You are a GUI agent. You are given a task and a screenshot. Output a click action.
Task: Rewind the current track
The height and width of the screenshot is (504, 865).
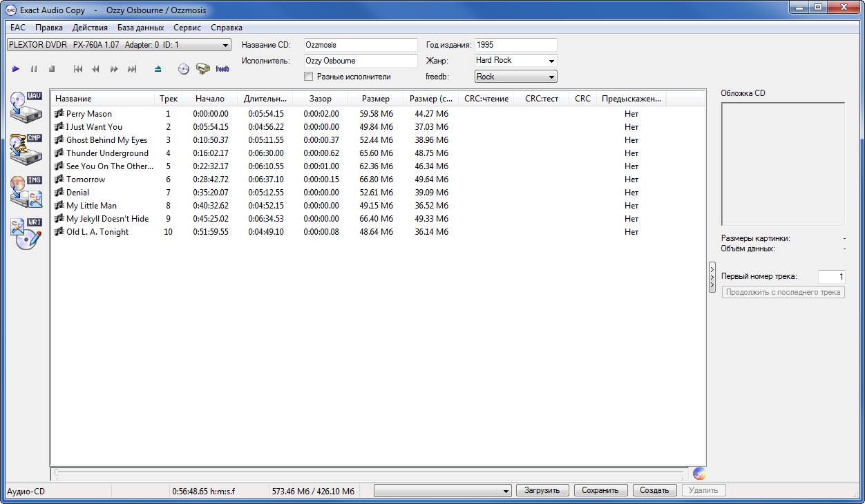click(x=96, y=69)
